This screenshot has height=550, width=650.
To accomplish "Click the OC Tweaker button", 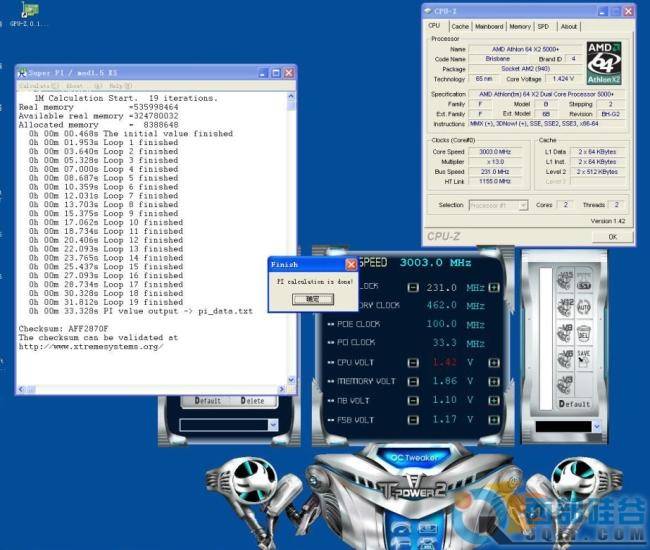I will pyautogui.click(x=414, y=458).
